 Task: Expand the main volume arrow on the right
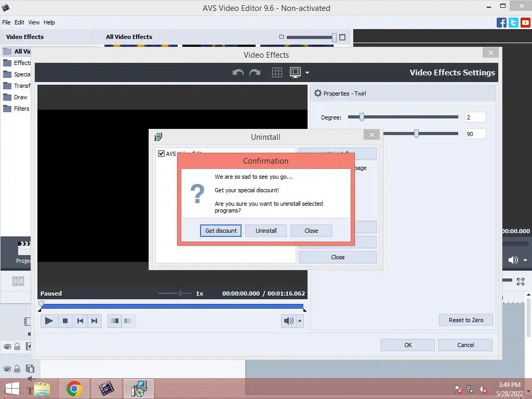coord(525,260)
